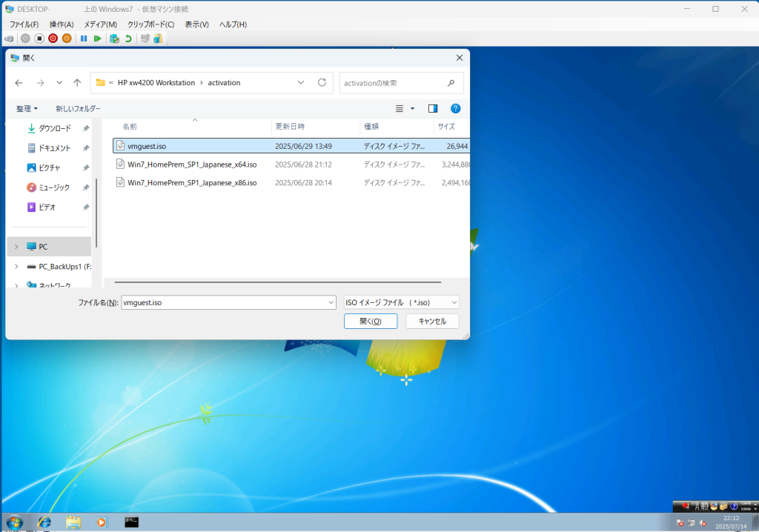Open ビデオ in the navigation pane

(47, 207)
